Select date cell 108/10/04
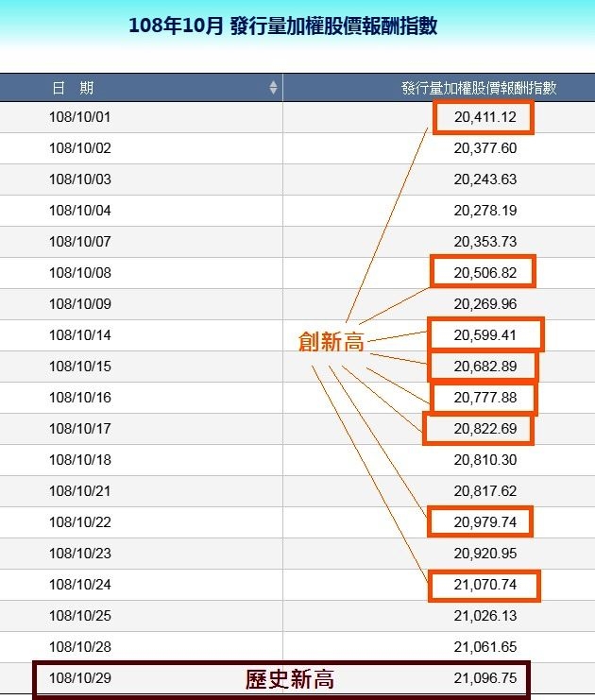Viewport: 595px width, 700px height. [x=80, y=211]
